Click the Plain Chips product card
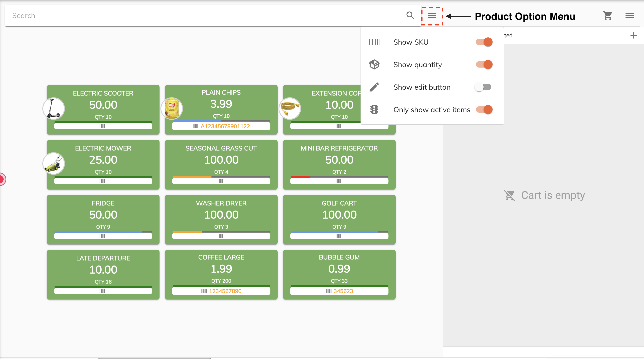Screen dimensions: 644x359 tap(221, 110)
